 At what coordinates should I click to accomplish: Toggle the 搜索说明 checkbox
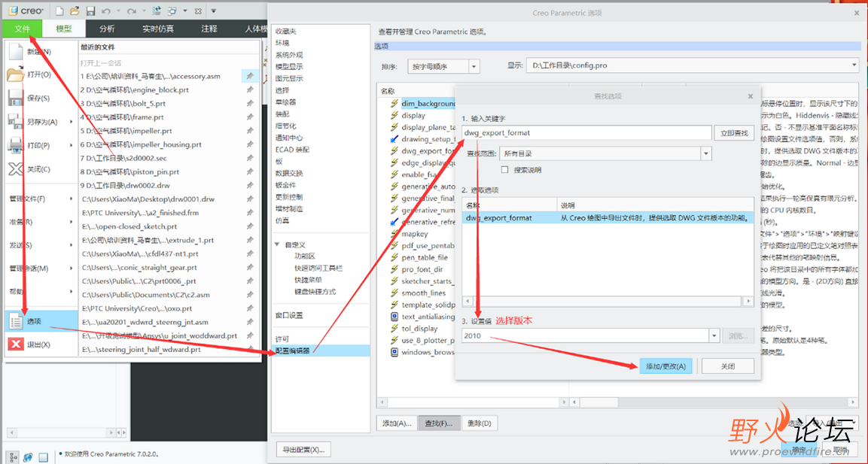pyautogui.click(x=504, y=170)
